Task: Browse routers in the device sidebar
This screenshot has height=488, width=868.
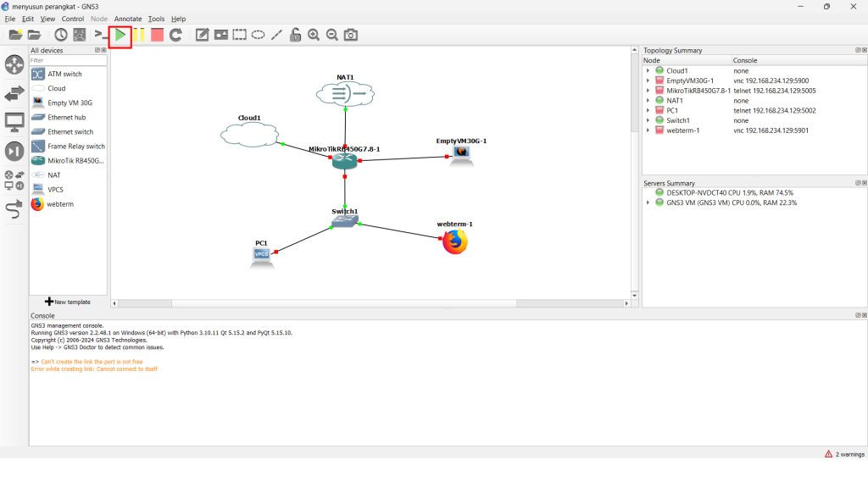Action: [14, 65]
